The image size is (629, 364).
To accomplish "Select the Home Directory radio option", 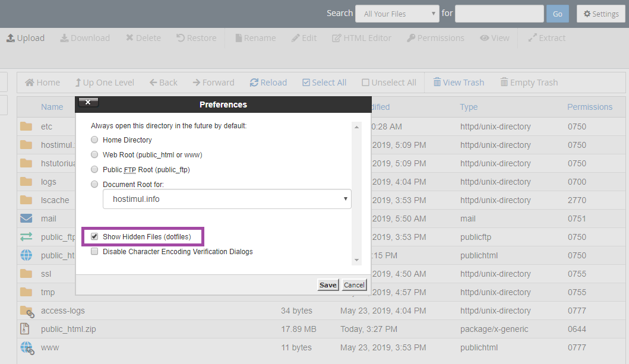I will [x=94, y=140].
